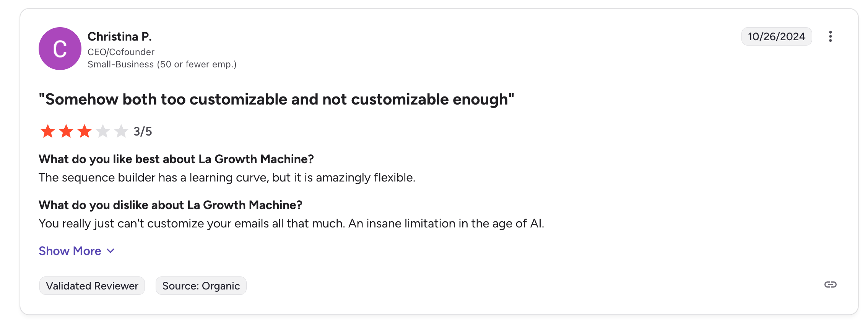Copy the review permalink via chain icon
868x327 pixels.
click(x=830, y=284)
